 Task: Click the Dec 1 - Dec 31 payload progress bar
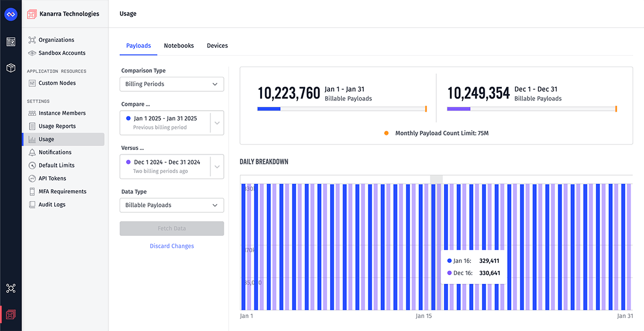(x=532, y=109)
